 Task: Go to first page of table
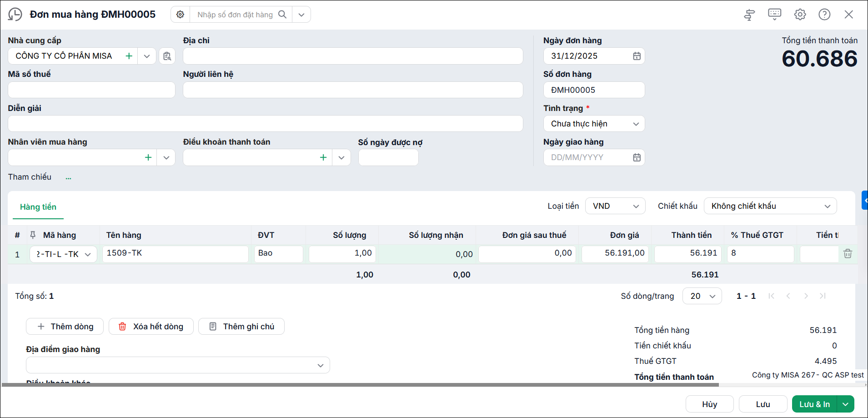(x=771, y=296)
